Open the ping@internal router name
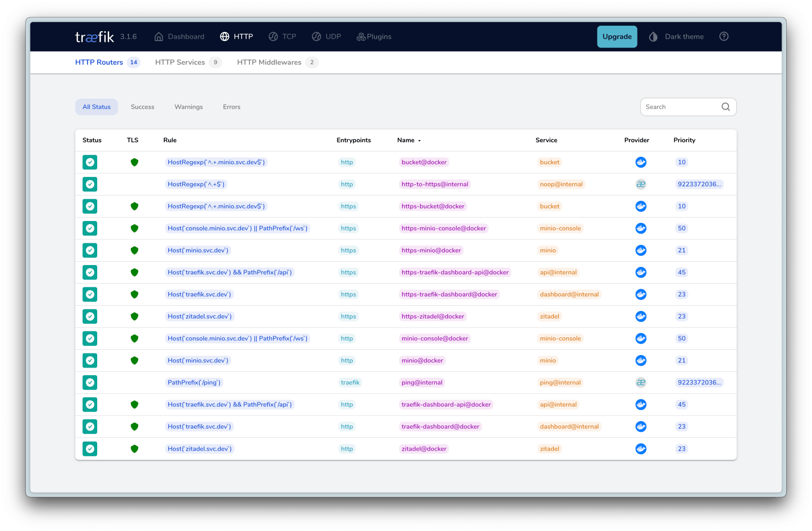The width and height of the screenshot is (812, 531). pos(422,383)
